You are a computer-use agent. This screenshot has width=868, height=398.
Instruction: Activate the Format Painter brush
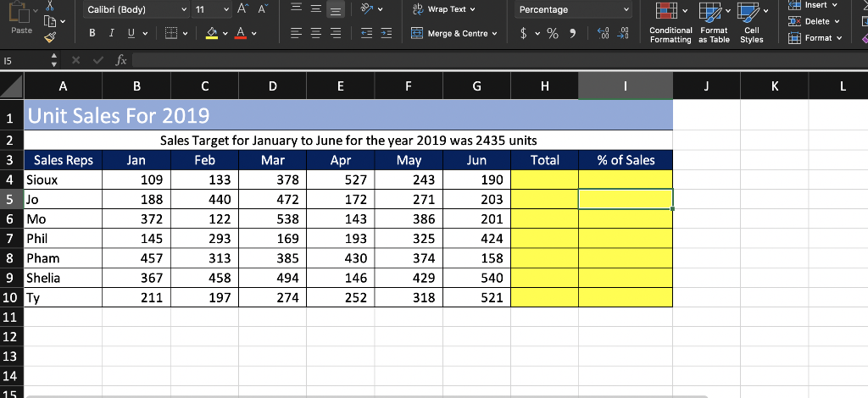point(50,37)
